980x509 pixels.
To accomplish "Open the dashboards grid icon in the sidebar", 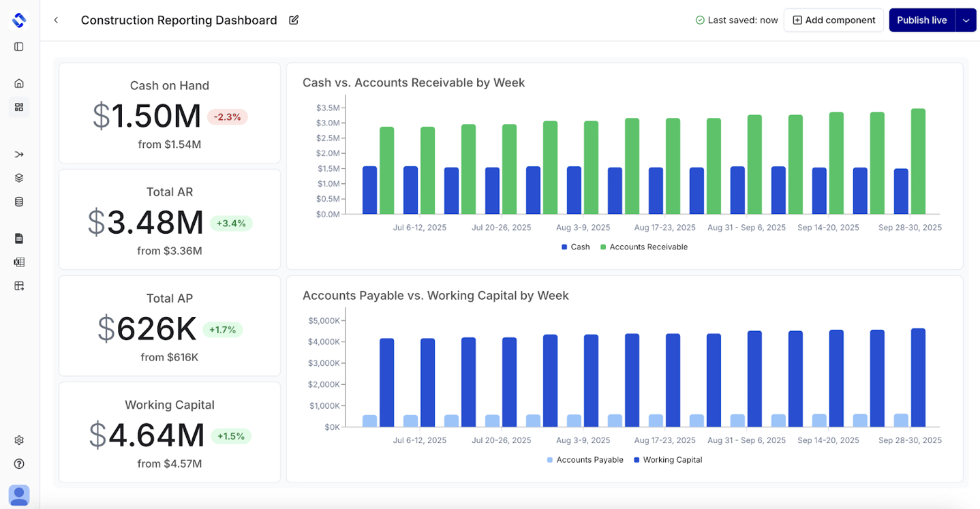I will pos(19,107).
